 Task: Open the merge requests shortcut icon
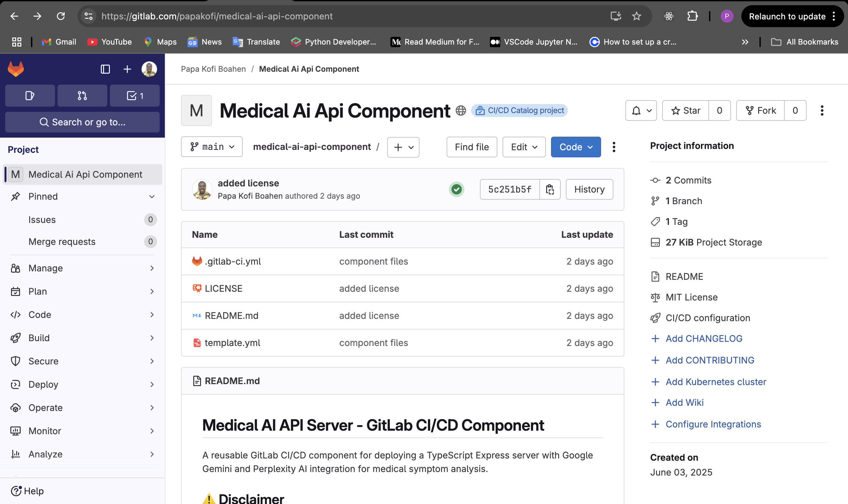pyautogui.click(x=82, y=96)
